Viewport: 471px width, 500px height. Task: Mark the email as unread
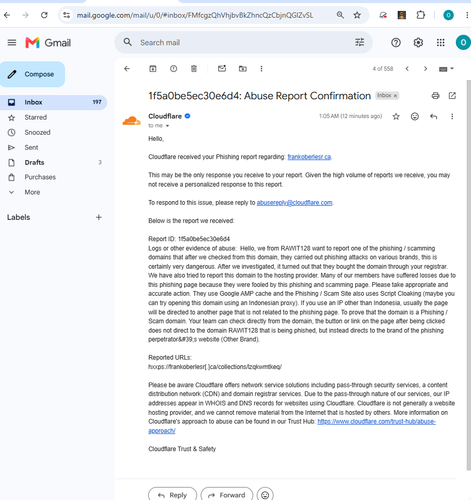click(222, 68)
